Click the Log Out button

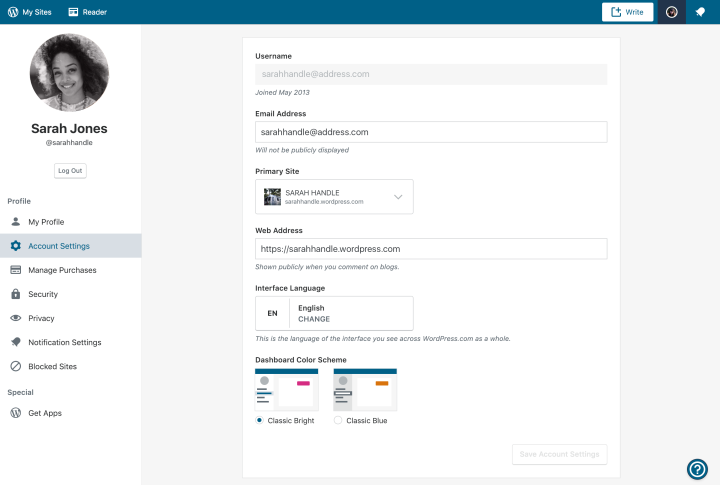pyautogui.click(x=70, y=171)
